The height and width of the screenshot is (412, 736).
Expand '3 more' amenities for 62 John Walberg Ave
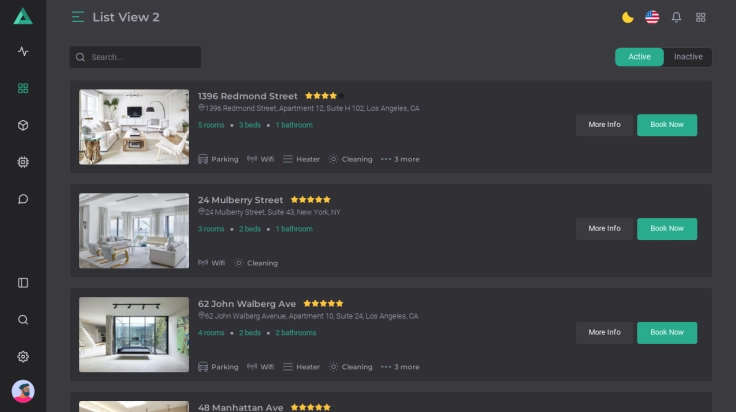(x=400, y=367)
